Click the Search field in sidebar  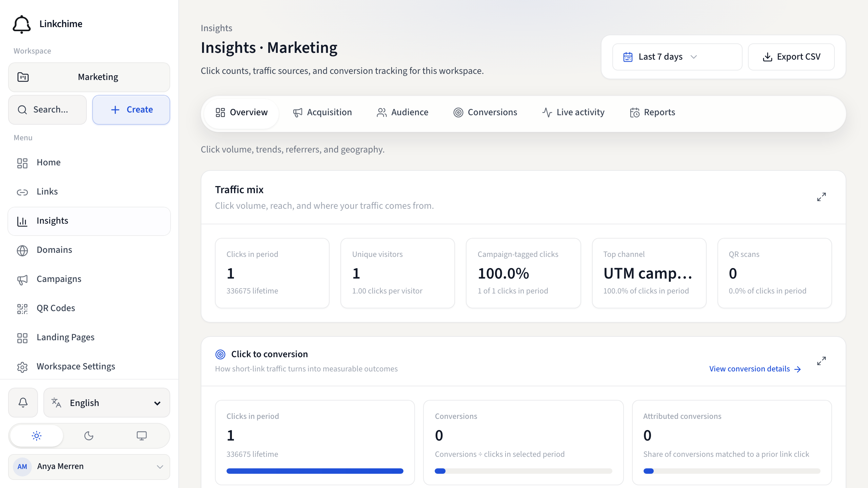pos(47,110)
